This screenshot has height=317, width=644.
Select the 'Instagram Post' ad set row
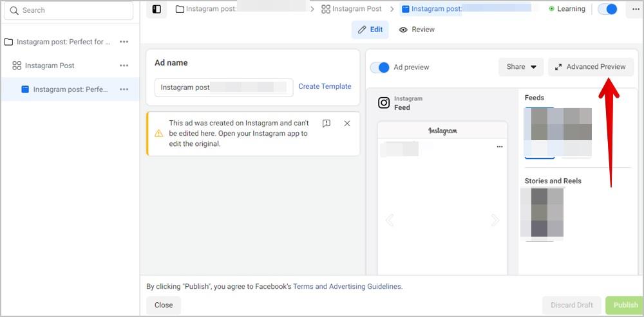(x=70, y=66)
